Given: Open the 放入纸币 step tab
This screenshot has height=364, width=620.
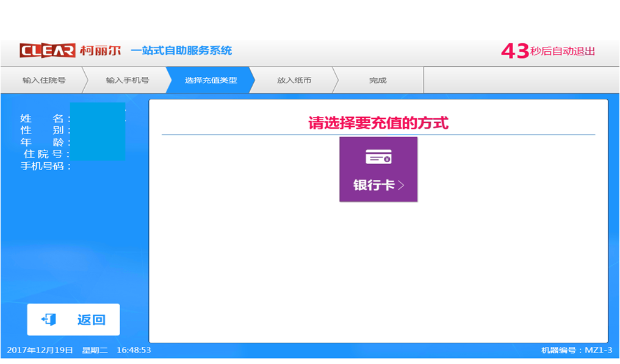Looking at the screenshot, I should [x=294, y=80].
